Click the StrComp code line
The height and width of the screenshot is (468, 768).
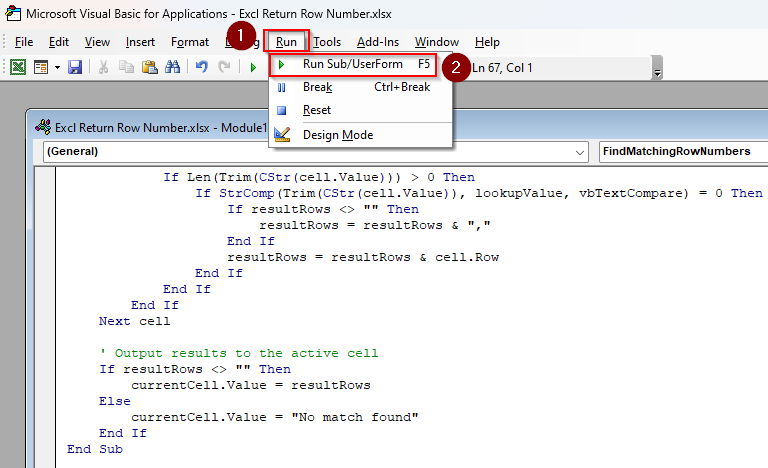(479, 194)
